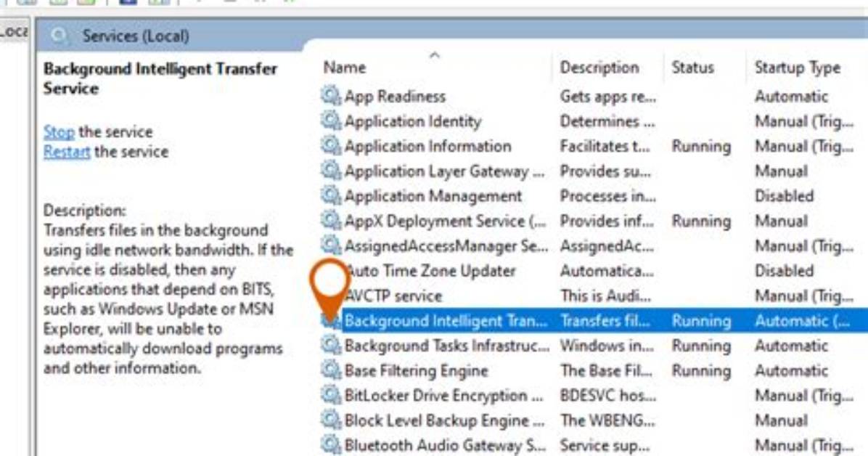Select the AssignedAccessManager service
Viewport: 868px width, 456px height.
tap(594, 245)
